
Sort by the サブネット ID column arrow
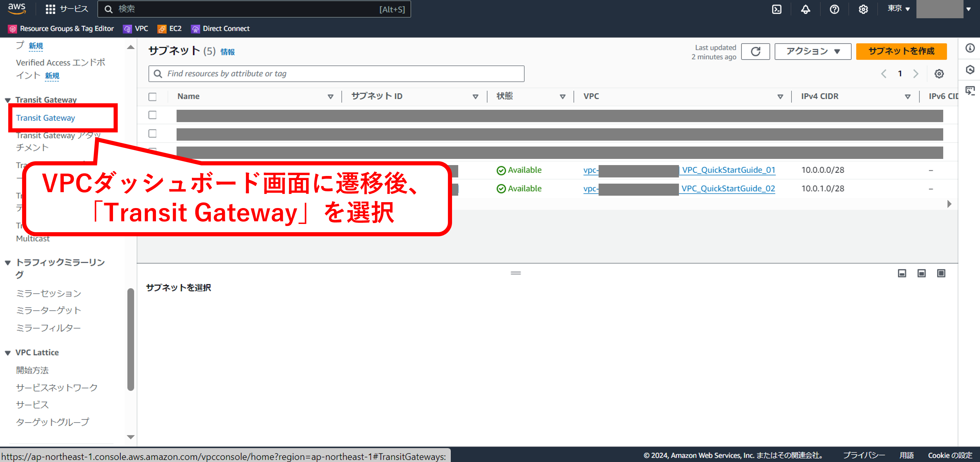(x=476, y=97)
